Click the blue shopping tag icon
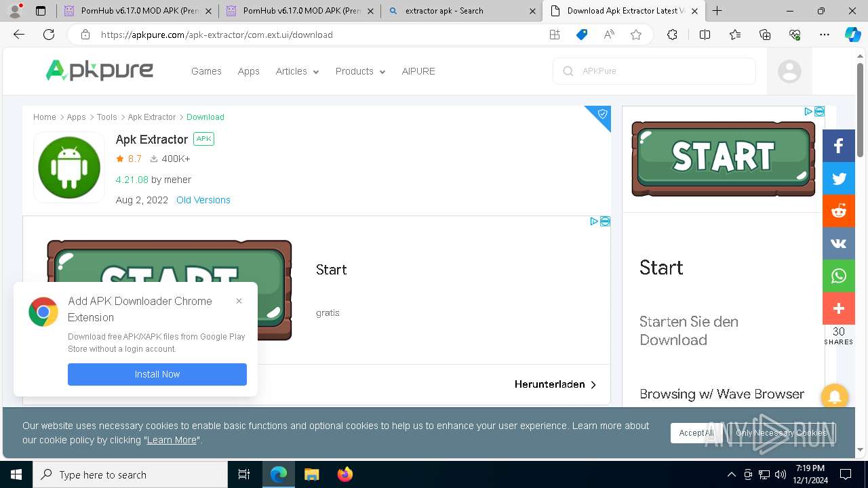868x488 pixels. tap(582, 35)
